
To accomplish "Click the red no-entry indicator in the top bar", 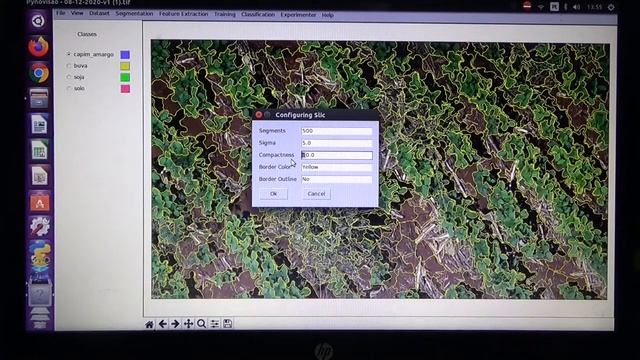I will pos(527,6).
